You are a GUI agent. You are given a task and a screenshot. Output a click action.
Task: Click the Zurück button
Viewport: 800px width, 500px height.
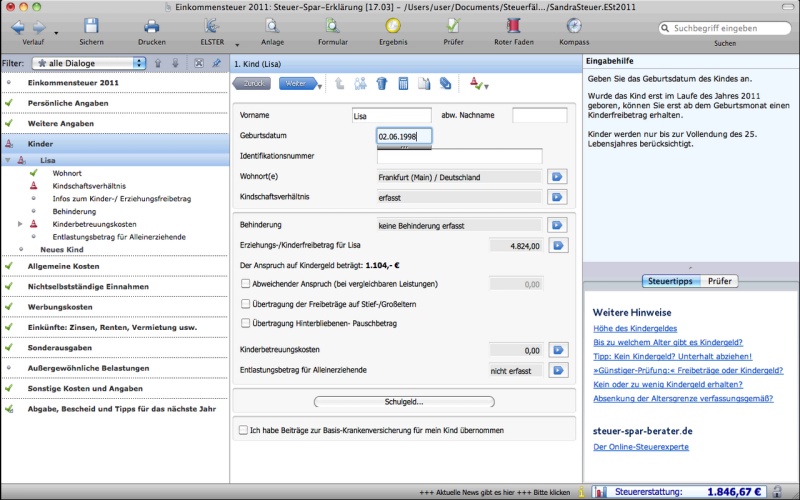pyautogui.click(x=253, y=84)
